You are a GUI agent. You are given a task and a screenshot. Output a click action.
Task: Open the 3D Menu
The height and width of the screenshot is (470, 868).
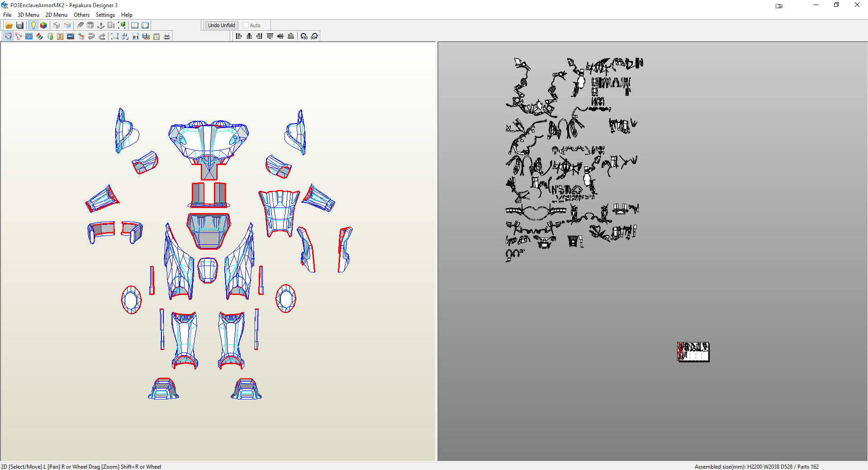tap(28, 15)
